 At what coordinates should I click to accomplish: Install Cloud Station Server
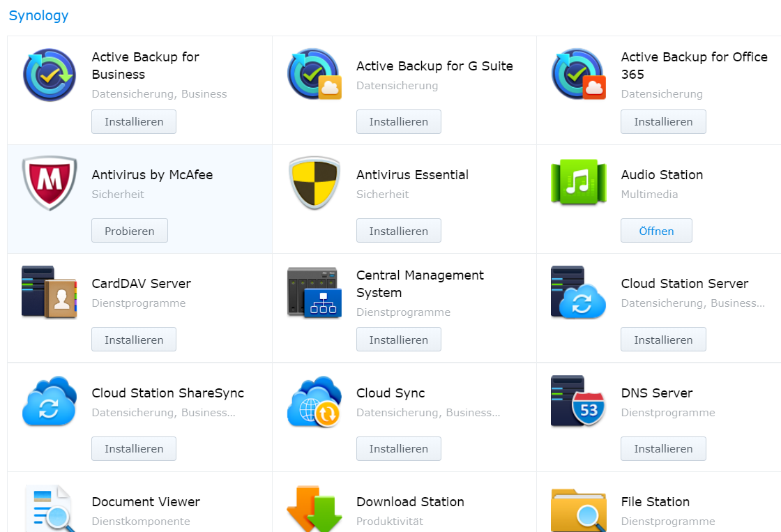point(663,340)
